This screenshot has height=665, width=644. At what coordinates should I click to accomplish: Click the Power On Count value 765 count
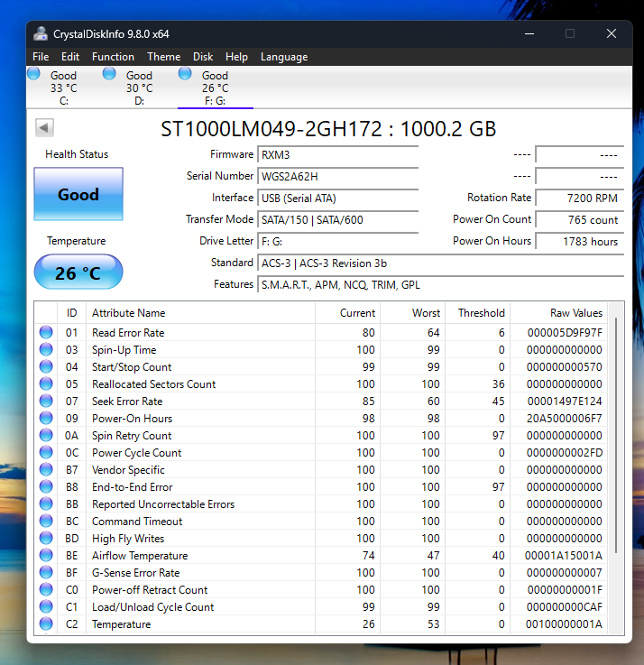tap(580, 219)
